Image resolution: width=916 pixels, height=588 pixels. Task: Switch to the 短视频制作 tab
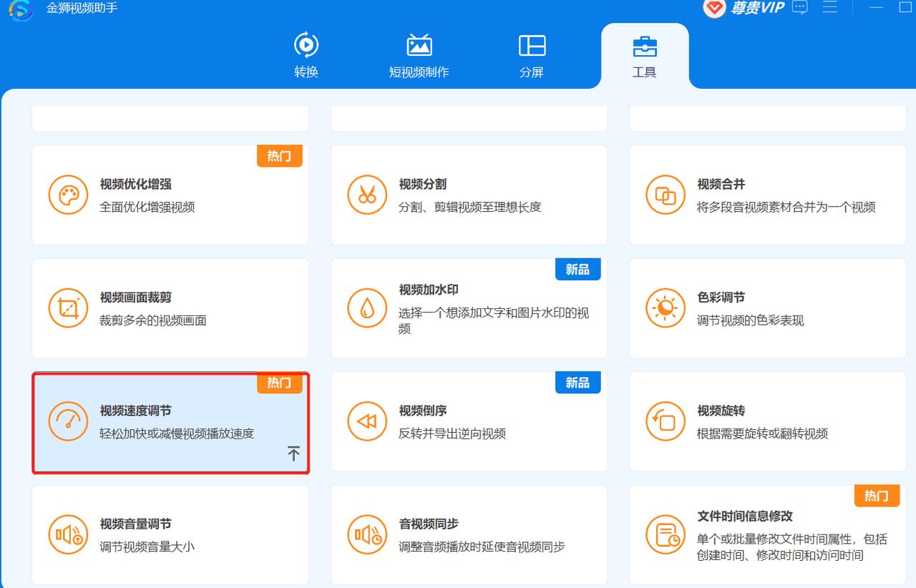(x=419, y=56)
